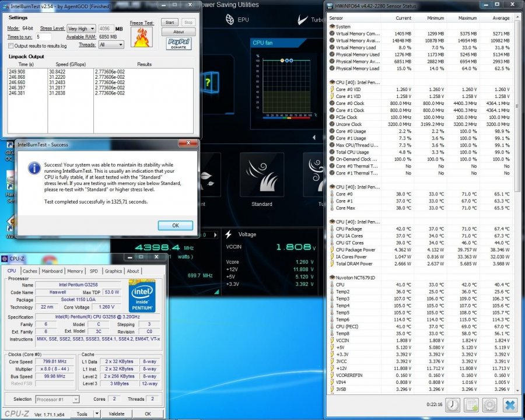Click the Freeze Test flame icon
This screenshot has width=525, height=420.
[142, 37]
